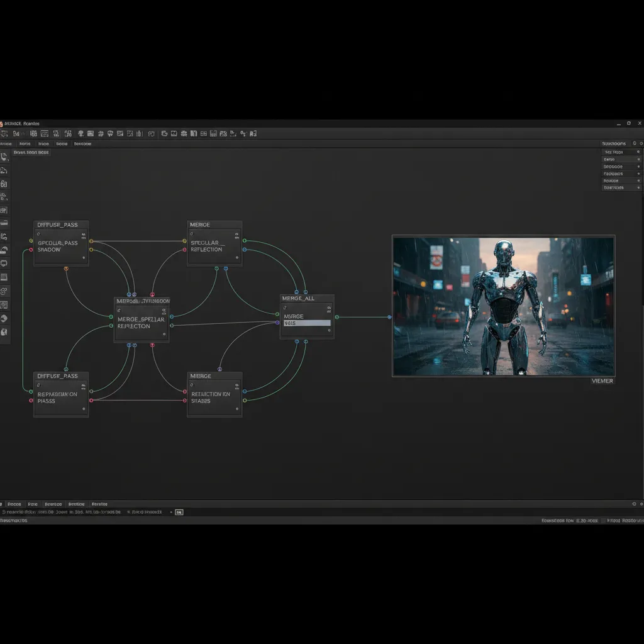Click the green output port of MERGE_ALL node

pos(337,317)
